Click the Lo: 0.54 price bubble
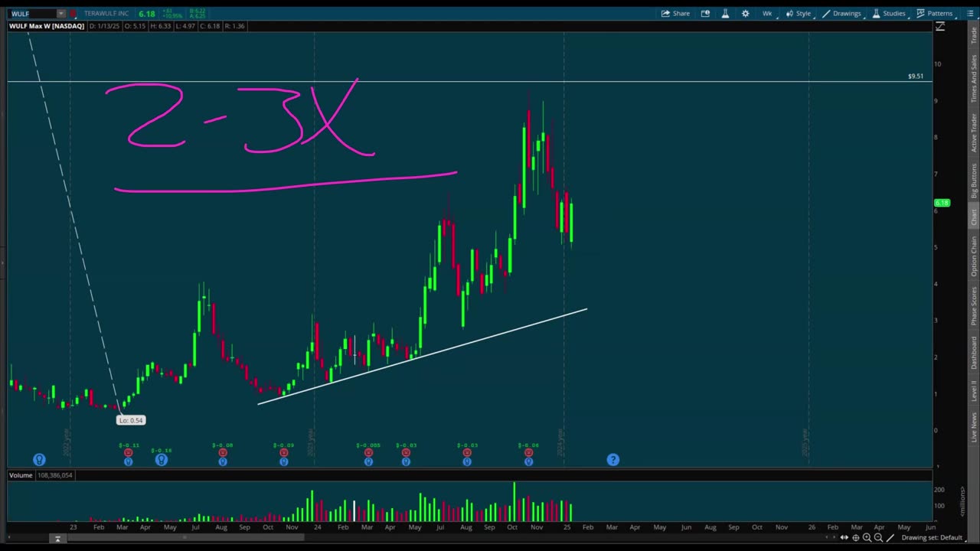 (131, 420)
